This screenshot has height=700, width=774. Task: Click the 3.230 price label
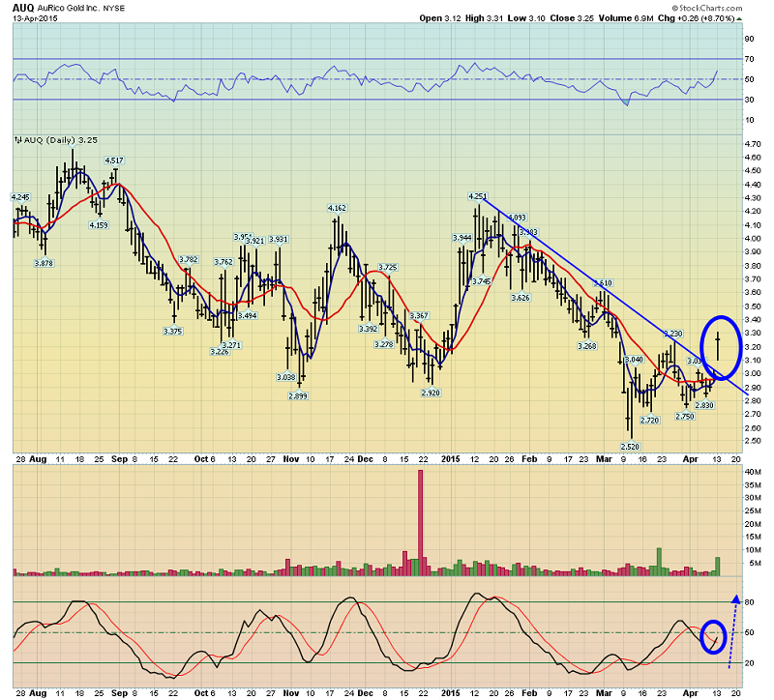(x=673, y=335)
